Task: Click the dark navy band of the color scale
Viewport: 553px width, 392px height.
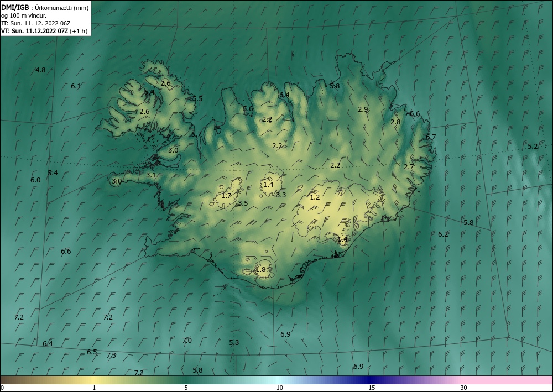Action: [371, 380]
